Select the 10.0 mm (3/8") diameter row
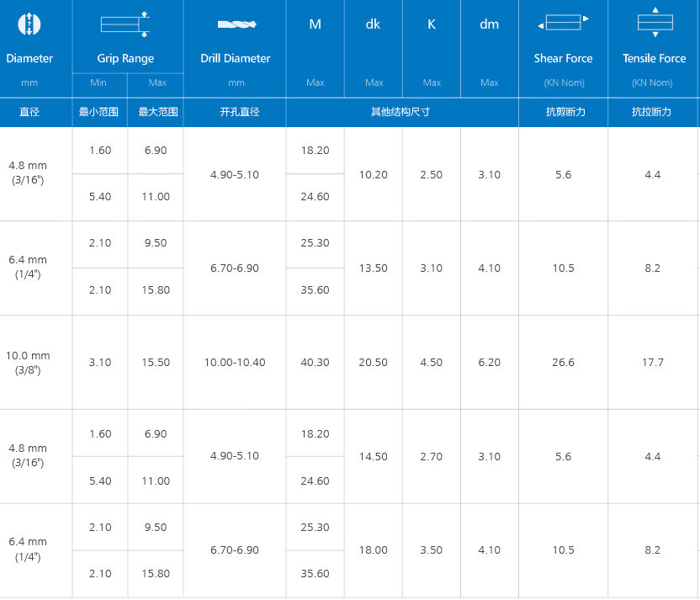This screenshot has width=700, height=600. pyautogui.click(x=29, y=363)
